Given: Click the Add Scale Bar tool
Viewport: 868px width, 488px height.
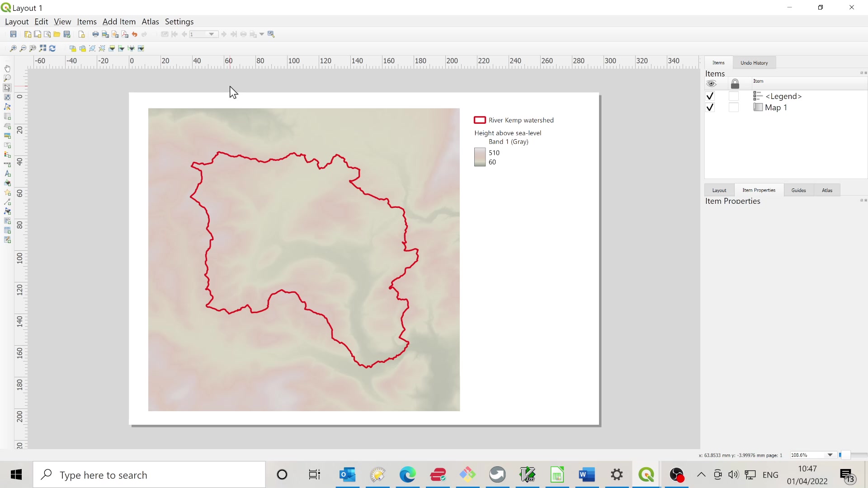Looking at the screenshot, I should (7, 164).
